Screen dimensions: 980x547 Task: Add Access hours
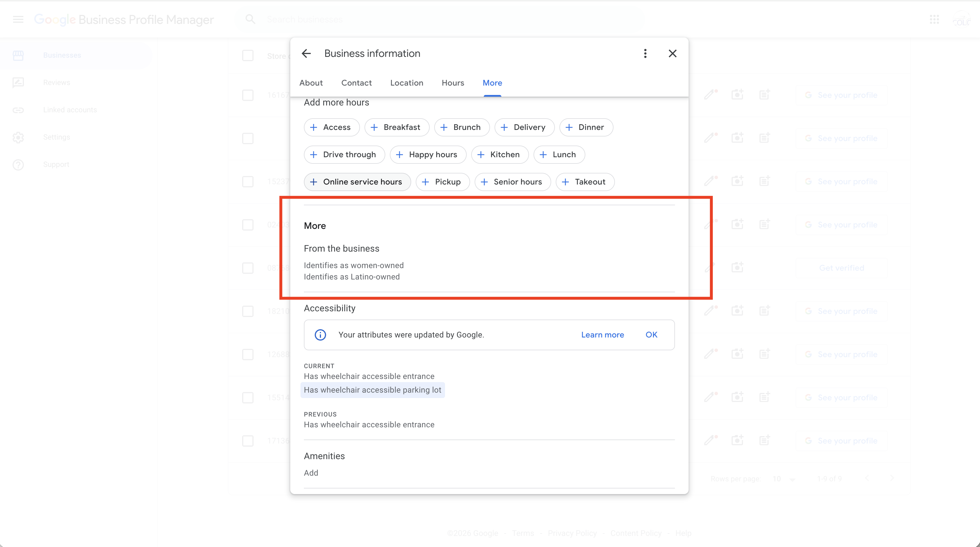click(332, 127)
